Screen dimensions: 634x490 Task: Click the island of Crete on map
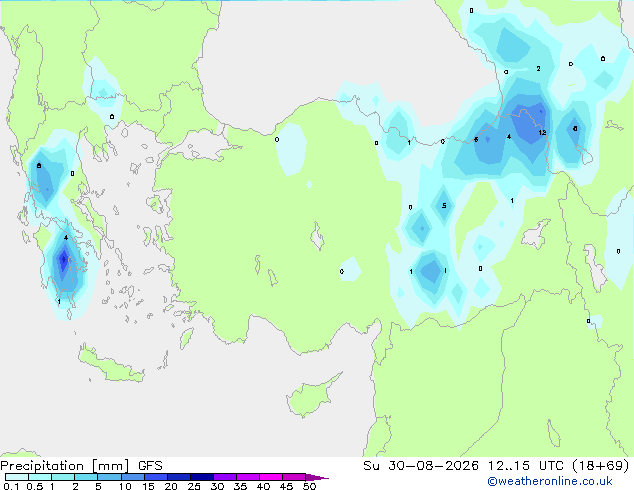point(110,364)
